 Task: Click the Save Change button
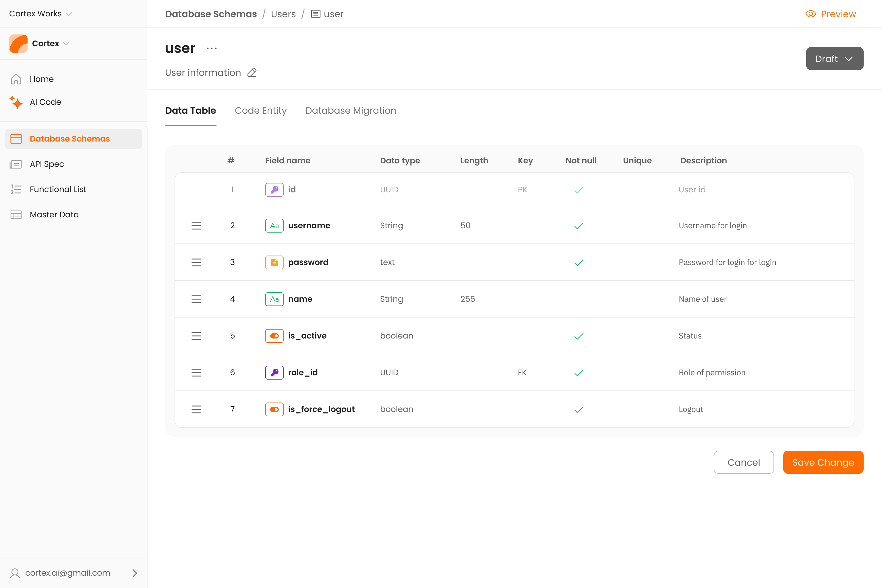823,462
